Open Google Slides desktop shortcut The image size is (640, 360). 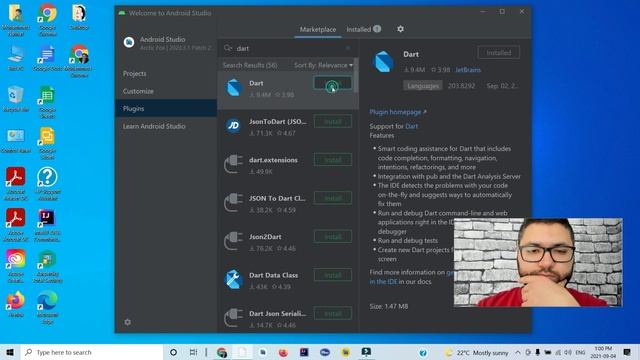(47, 143)
